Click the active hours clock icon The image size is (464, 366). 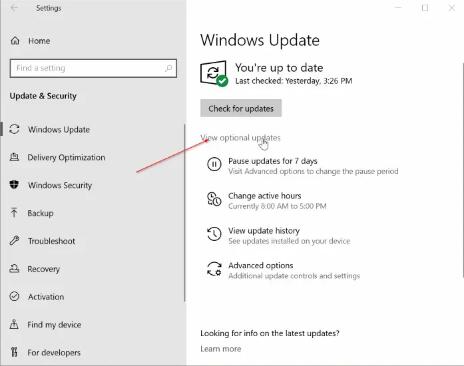pos(214,199)
